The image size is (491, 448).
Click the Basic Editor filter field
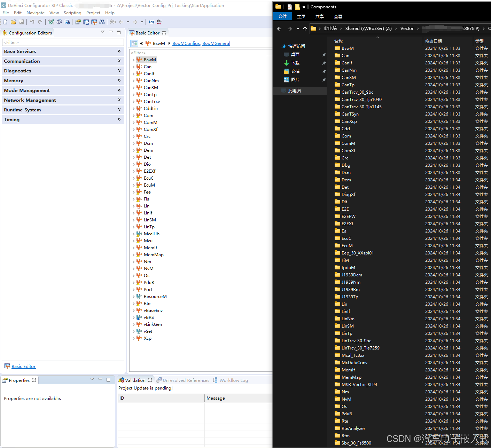pos(201,53)
